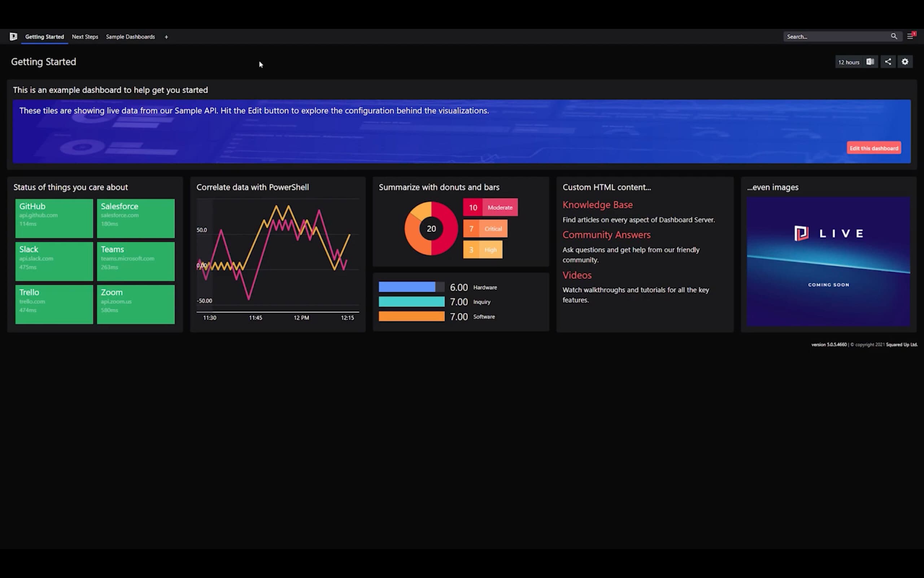The height and width of the screenshot is (578, 924).
Task: Click the 6.00 Hardware value
Action: [458, 288]
